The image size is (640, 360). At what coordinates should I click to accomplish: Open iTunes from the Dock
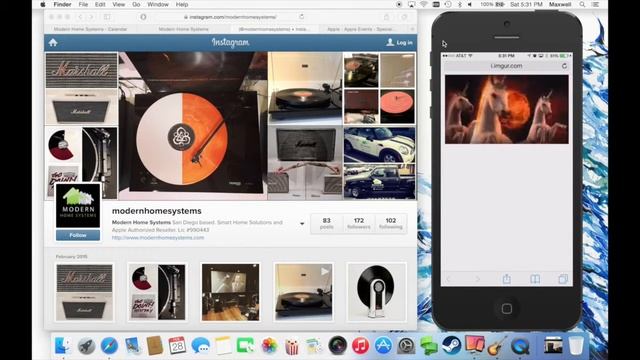tap(360, 346)
